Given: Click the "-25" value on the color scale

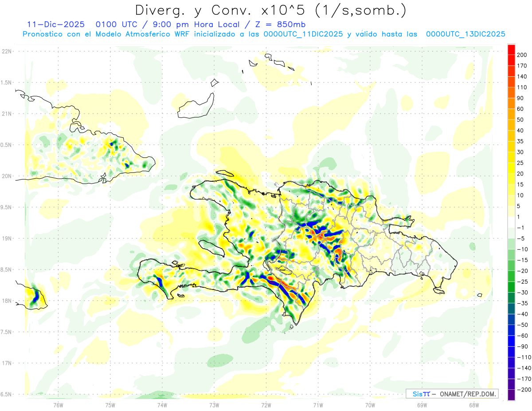Looking at the screenshot, I should (522, 282).
